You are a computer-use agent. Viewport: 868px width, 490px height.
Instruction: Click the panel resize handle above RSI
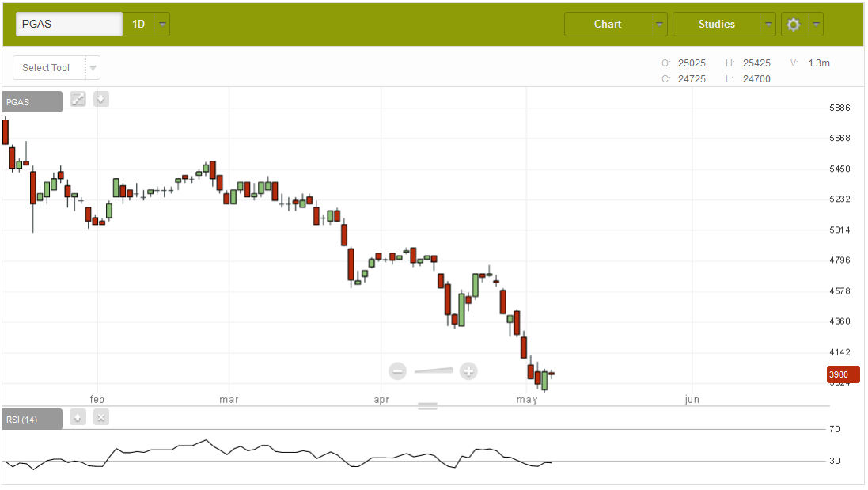click(427, 406)
